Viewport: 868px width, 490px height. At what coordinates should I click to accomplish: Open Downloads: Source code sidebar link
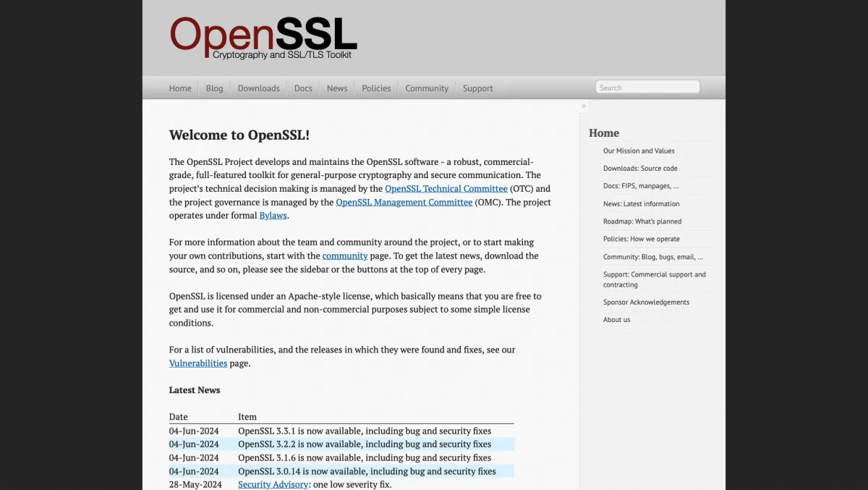[x=640, y=168]
